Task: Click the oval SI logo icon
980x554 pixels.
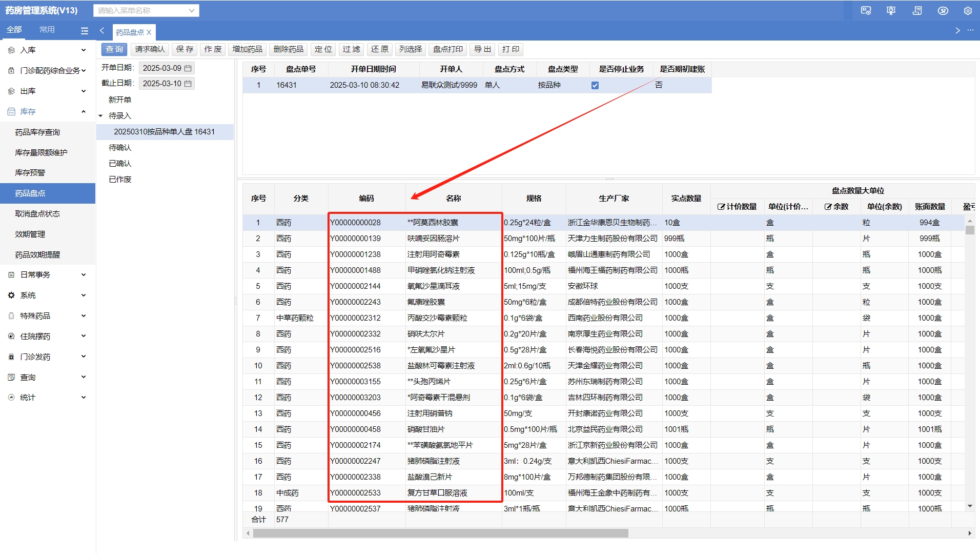Action: (943, 10)
